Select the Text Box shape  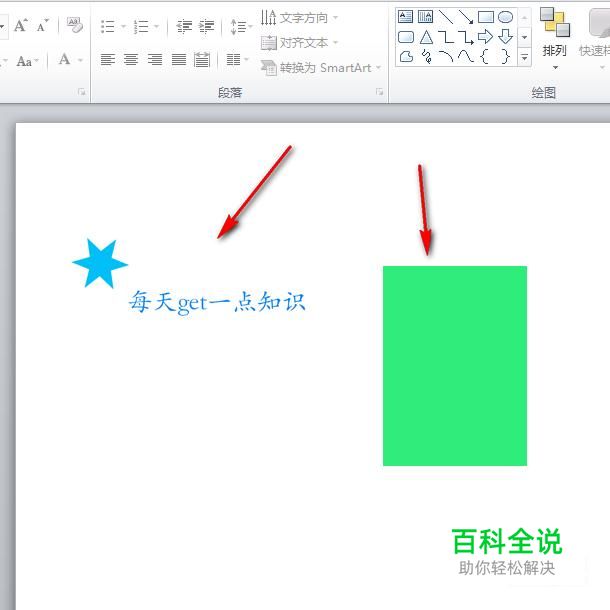tap(405, 17)
